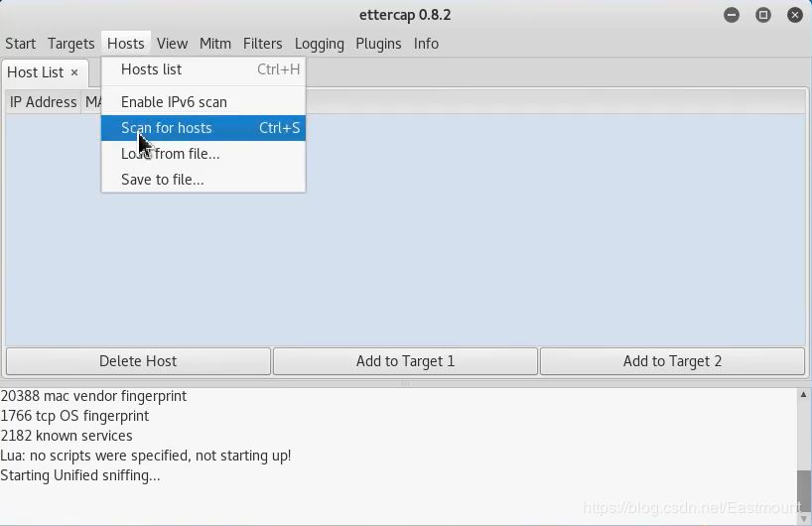Image resolution: width=812 pixels, height=526 pixels.
Task: Expand the View menu
Action: pyautogui.click(x=172, y=44)
